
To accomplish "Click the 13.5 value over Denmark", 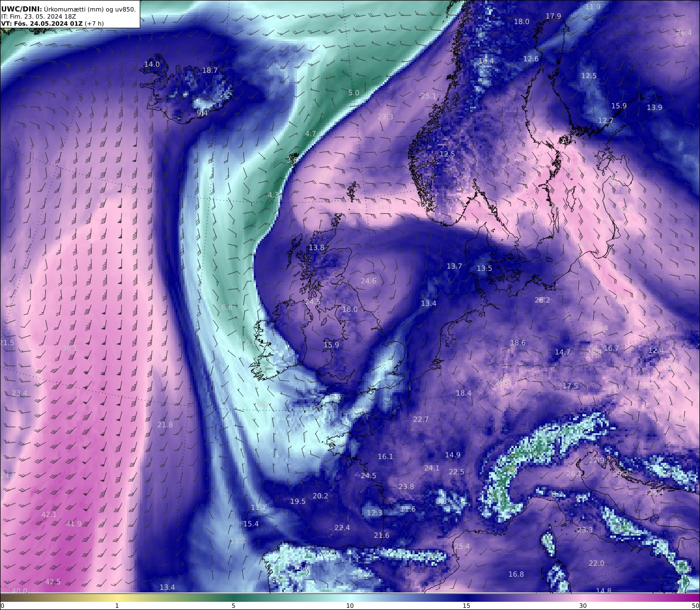I will tap(485, 268).
